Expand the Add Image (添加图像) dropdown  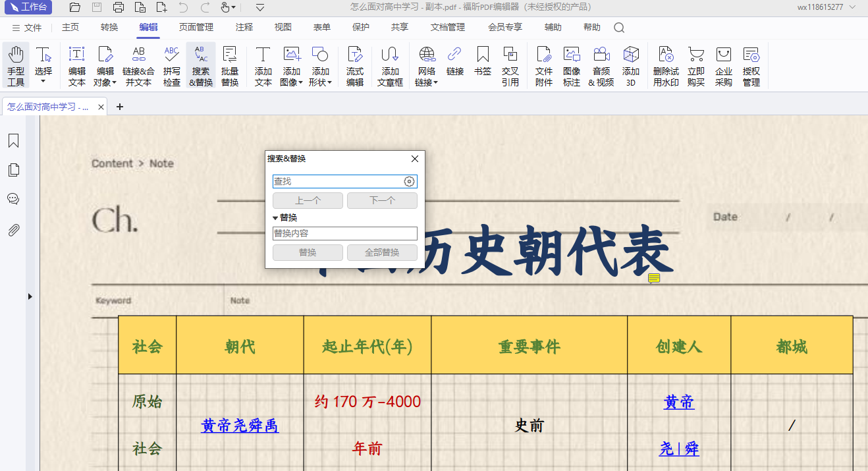pyautogui.click(x=301, y=83)
